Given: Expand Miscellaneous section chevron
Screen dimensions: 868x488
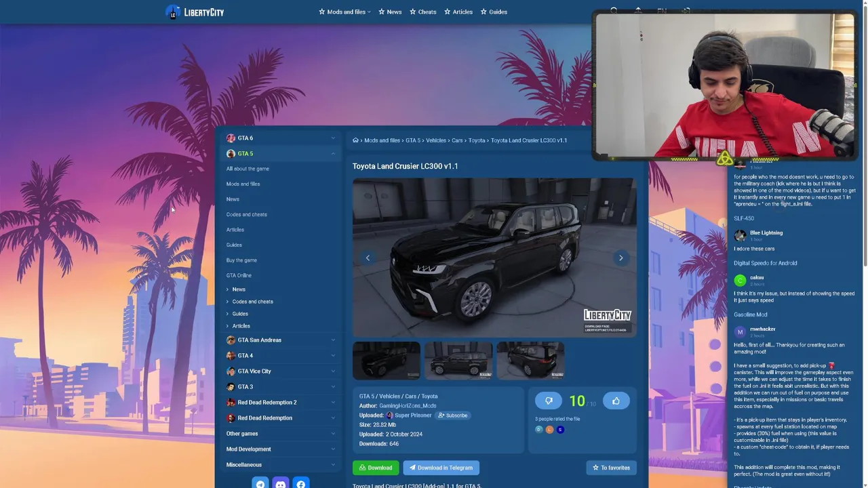Looking at the screenshot, I should (333, 465).
